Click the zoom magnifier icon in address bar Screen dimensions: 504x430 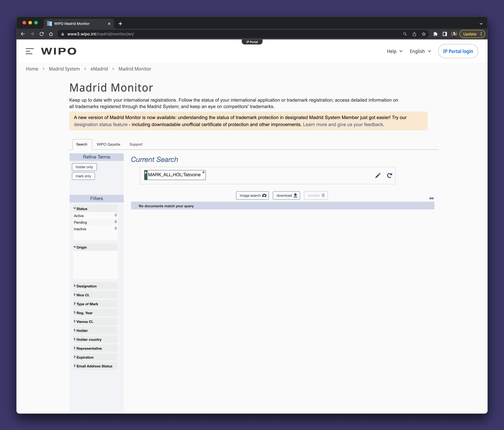405,34
